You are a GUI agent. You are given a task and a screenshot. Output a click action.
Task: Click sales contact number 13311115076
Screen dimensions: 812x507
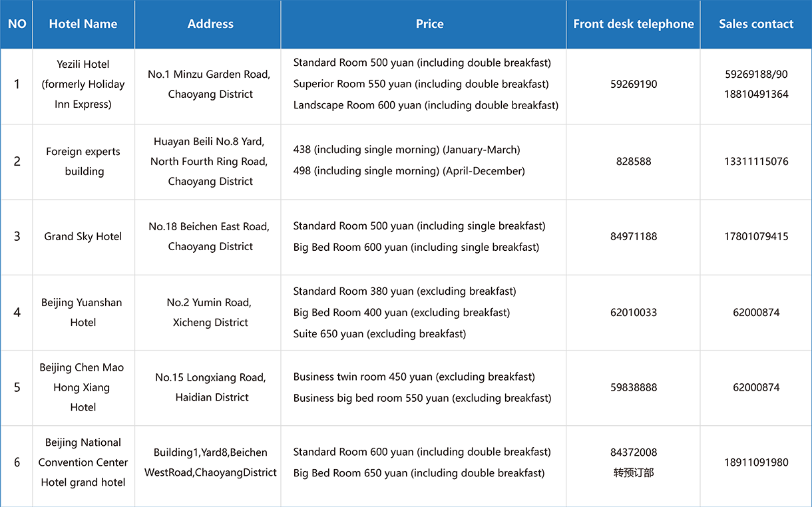pos(756,162)
